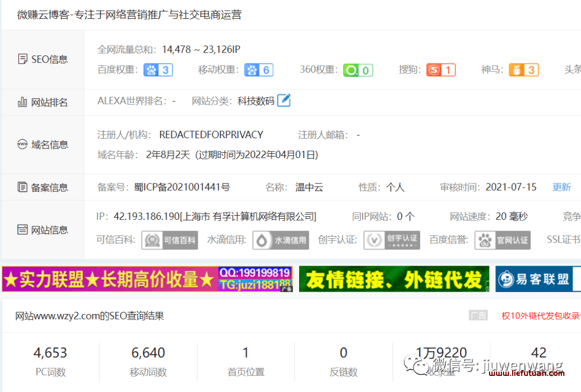The width and height of the screenshot is (581, 392).
Task: Click the 创宇认证 verification badge
Action: pos(392,240)
